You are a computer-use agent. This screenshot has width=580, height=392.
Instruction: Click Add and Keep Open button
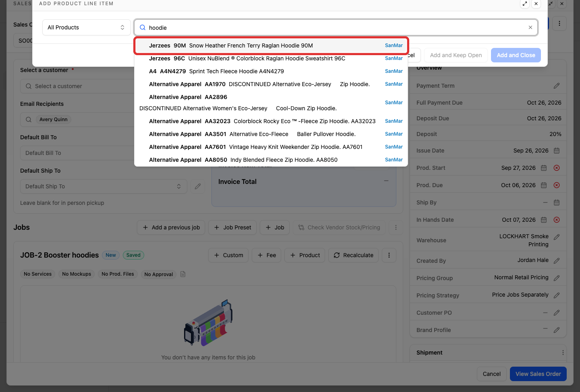tap(456, 55)
